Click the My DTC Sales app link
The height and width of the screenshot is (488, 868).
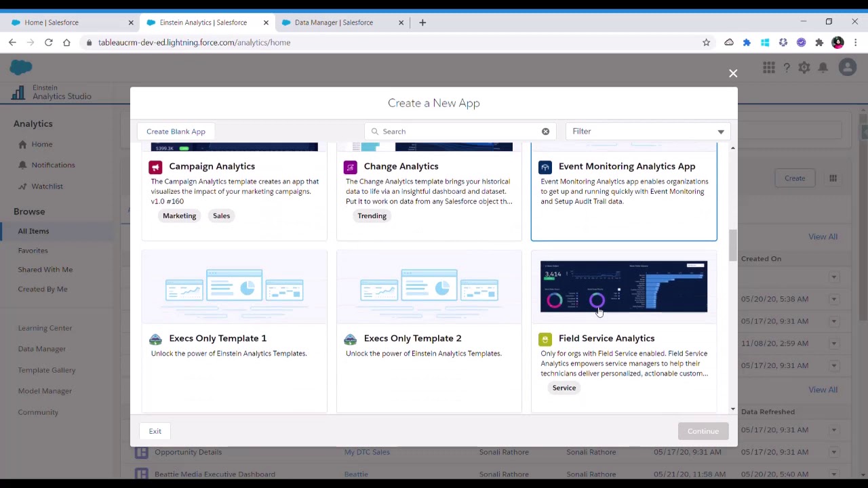(x=367, y=452)
